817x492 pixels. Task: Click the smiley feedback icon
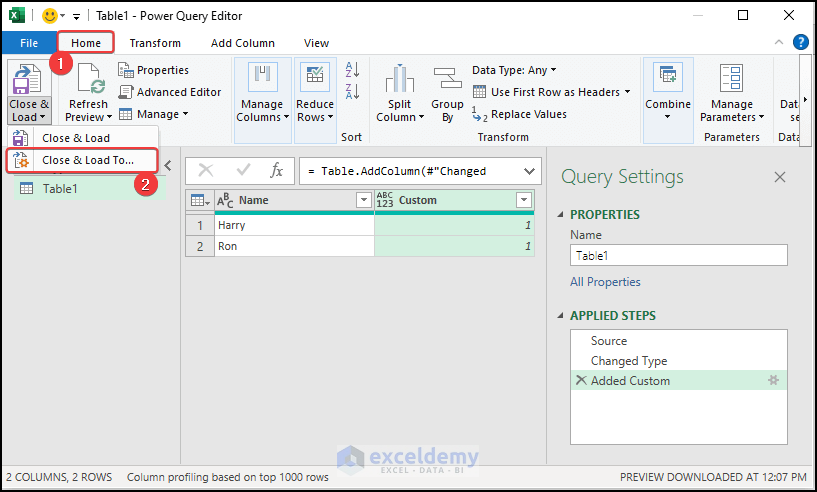(49, 16)
